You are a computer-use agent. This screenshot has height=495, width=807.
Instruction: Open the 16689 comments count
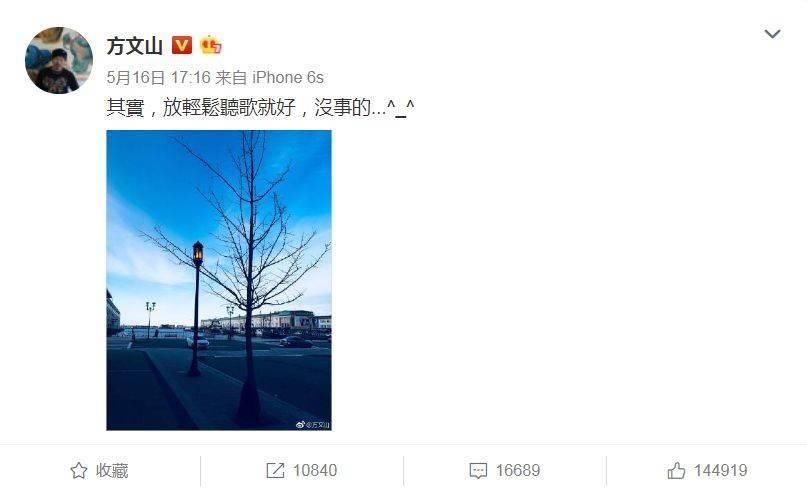click(518, 470)
